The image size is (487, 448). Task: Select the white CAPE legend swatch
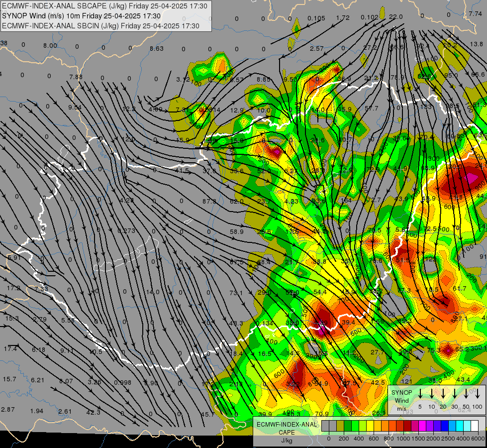(475, 426)
